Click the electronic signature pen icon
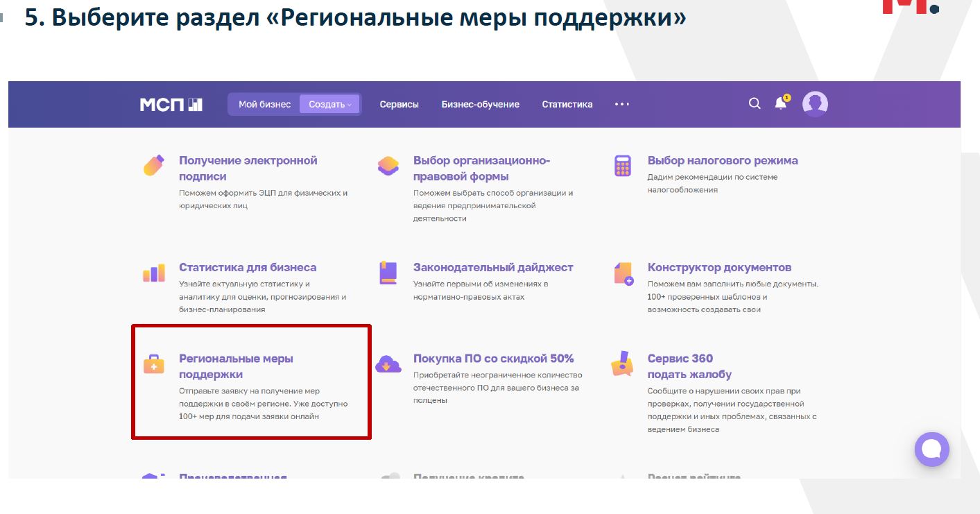This screenshot has height=514, width=980. [153, 166]
